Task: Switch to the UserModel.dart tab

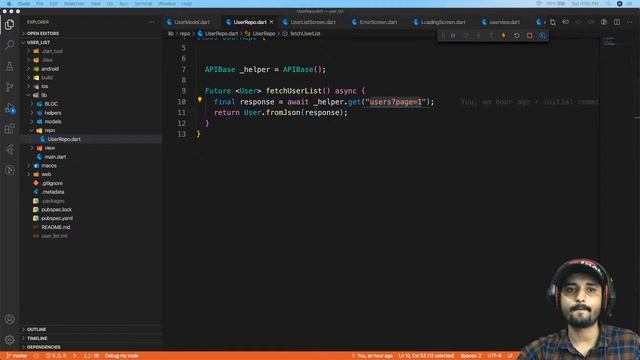Action: coord(192,22)
